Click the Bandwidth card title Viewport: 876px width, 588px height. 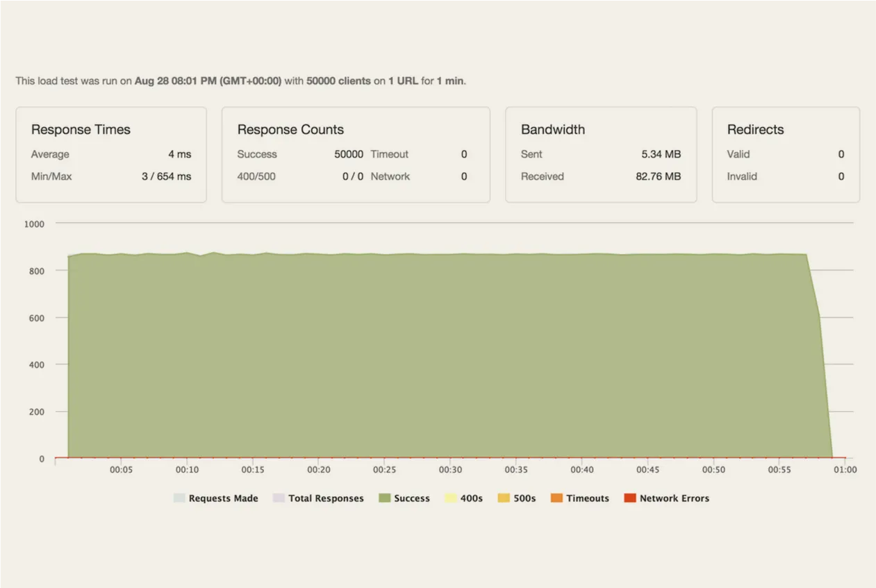553,130
